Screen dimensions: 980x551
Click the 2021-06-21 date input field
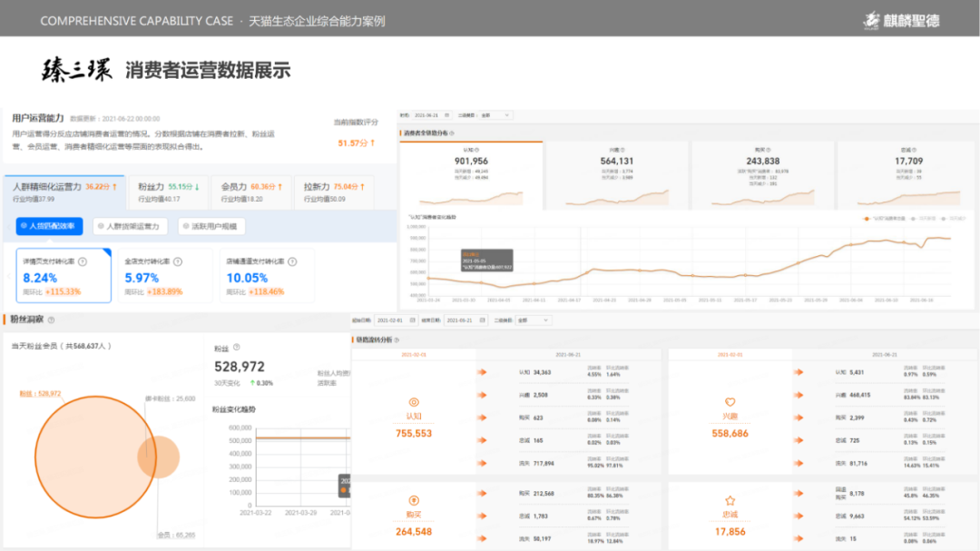433,115
